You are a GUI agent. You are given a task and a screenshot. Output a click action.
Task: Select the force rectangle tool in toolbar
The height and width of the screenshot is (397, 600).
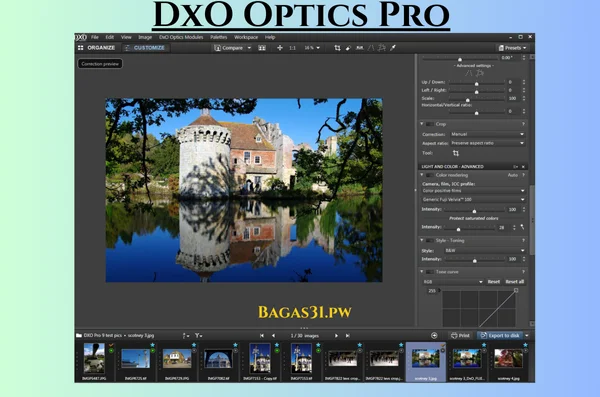point(382,48)
